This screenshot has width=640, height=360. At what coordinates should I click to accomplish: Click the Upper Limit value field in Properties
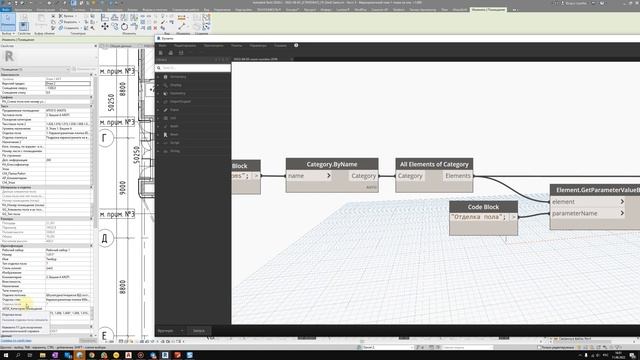click(x=68, y=83)
